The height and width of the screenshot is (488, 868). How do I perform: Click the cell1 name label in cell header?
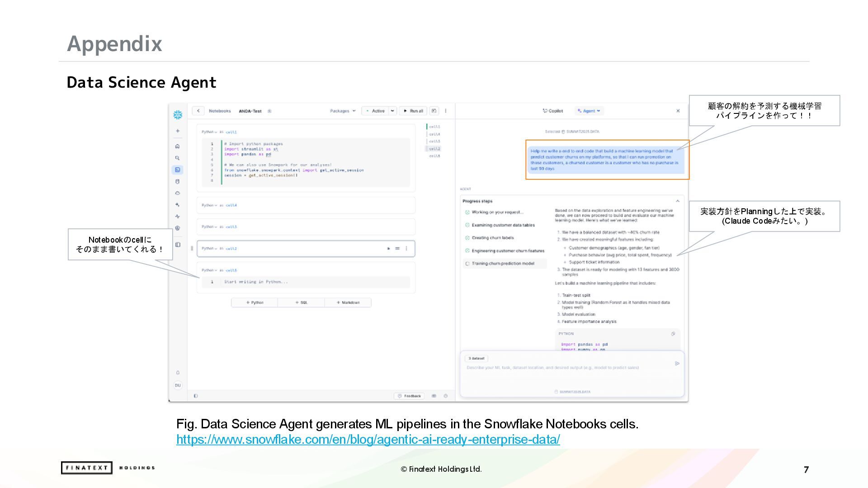pyautogui.click(x=231, y=132)
